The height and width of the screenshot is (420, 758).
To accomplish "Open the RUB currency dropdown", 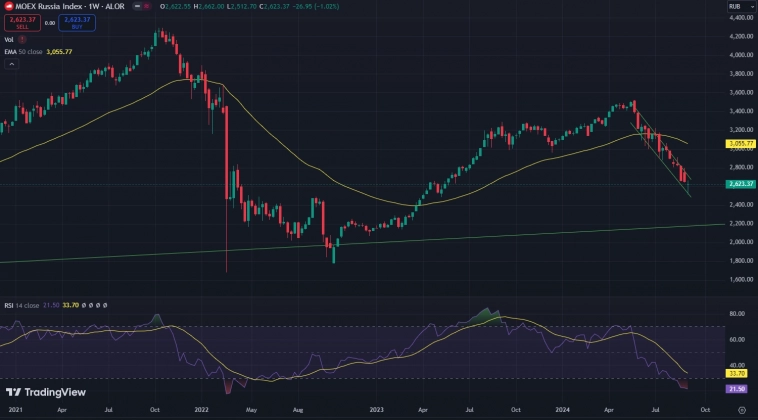I will [x=741, y=6].
